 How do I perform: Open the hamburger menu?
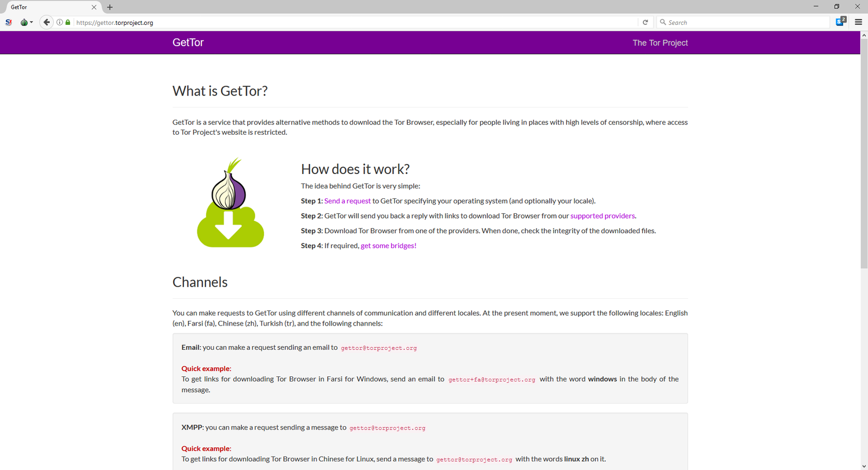coord(858,23)
